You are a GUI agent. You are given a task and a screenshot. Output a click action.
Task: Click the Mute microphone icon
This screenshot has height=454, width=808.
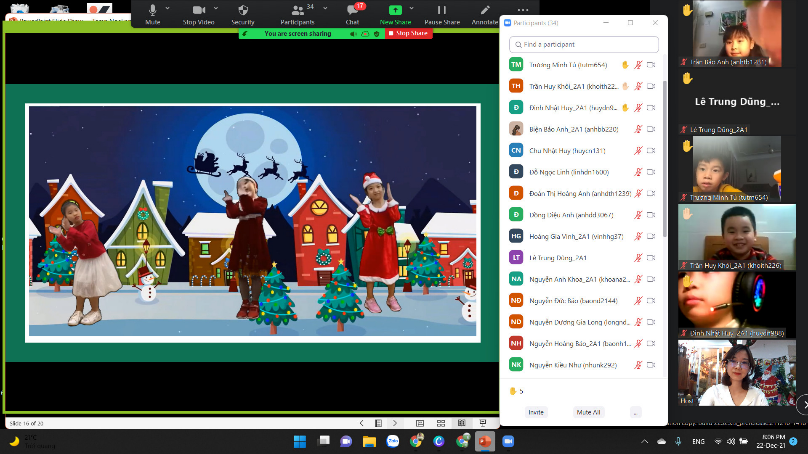pos(152,9)
